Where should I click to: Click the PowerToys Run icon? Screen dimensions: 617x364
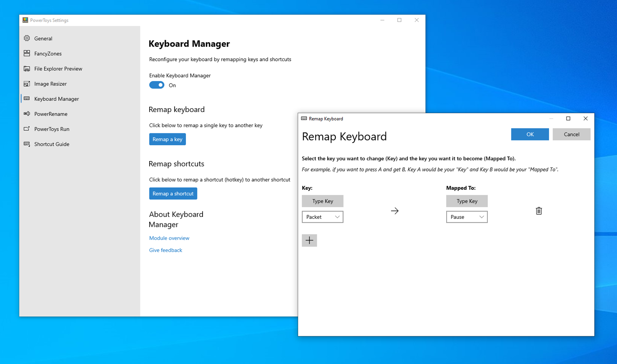pyautogui.click(x=27, y=129)
